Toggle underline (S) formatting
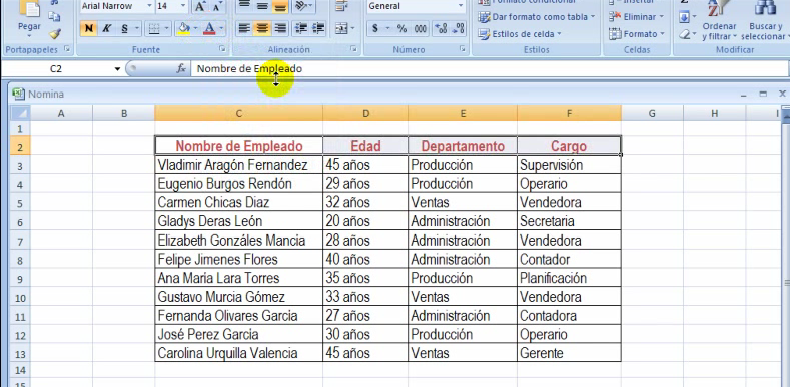This screenshot has width=790, height=391. (x=124, y=29)
